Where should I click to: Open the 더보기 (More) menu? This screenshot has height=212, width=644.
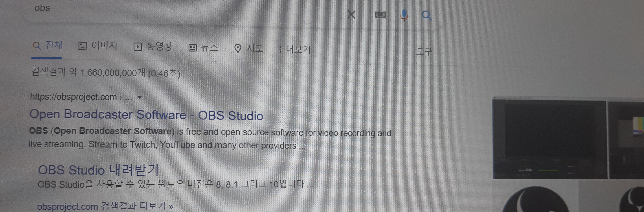click(x=295, y=49)
